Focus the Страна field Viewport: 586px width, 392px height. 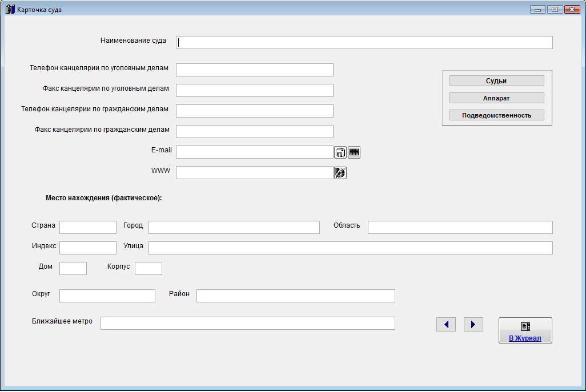coord(88,227)
